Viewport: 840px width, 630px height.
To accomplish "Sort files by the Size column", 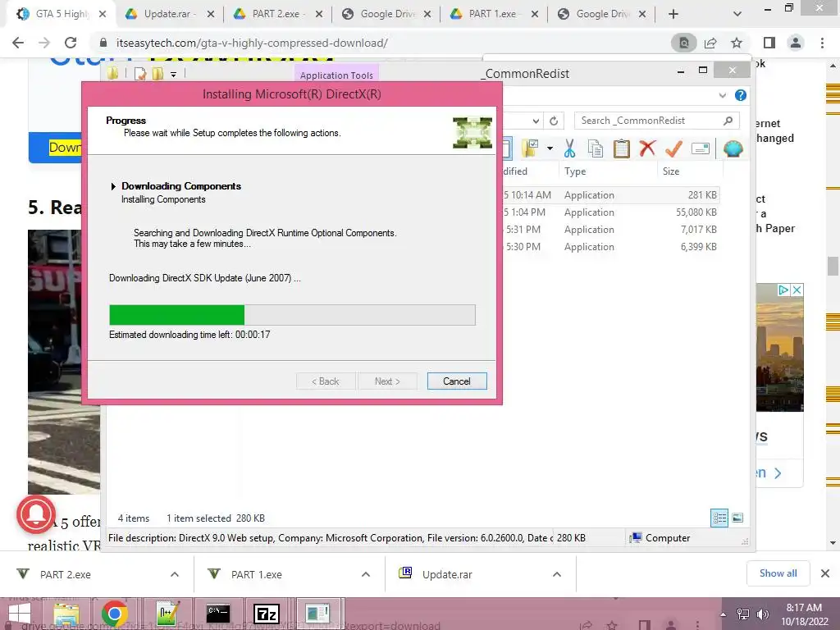I will pyautogui.click(x=671, y=171).
